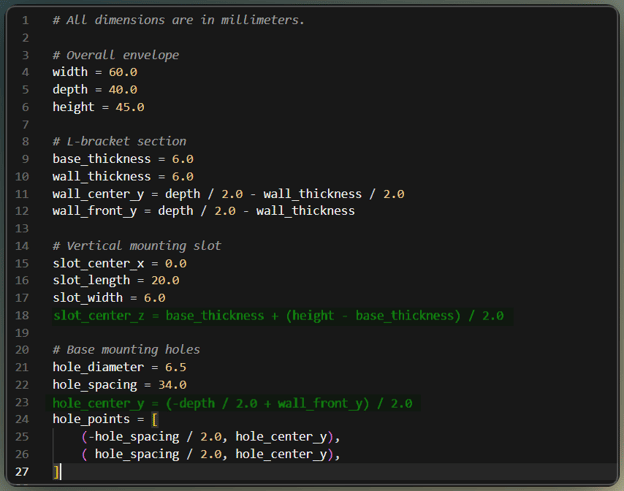624x491 pixels.
Task: Click the value 6.5 on line 21
Action: point(176,367)
